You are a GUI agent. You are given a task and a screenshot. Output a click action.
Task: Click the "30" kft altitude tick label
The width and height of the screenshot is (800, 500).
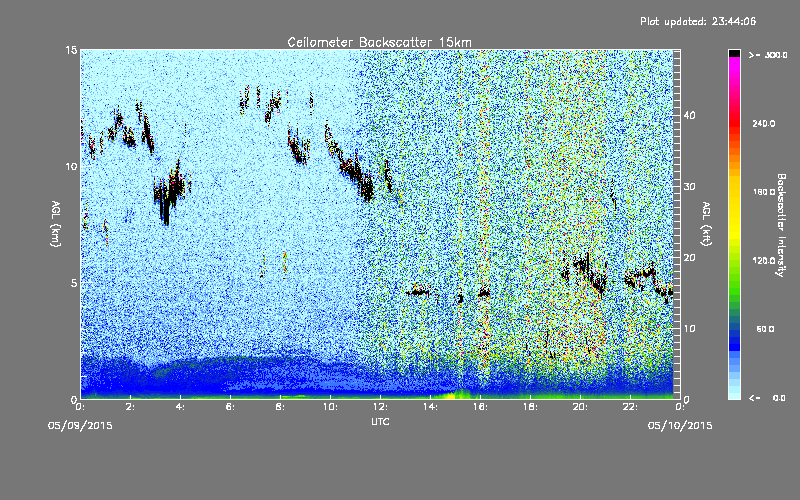(x=689, y=187)
